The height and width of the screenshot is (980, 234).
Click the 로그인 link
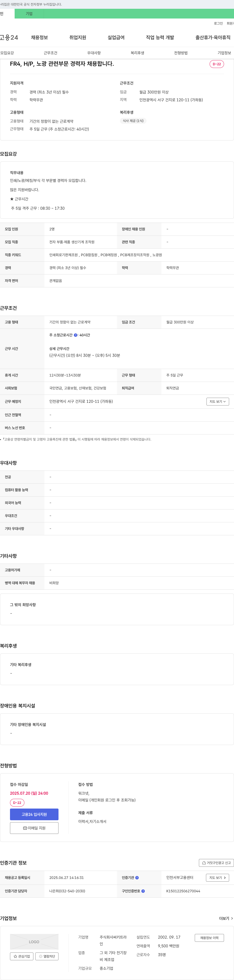218,24
